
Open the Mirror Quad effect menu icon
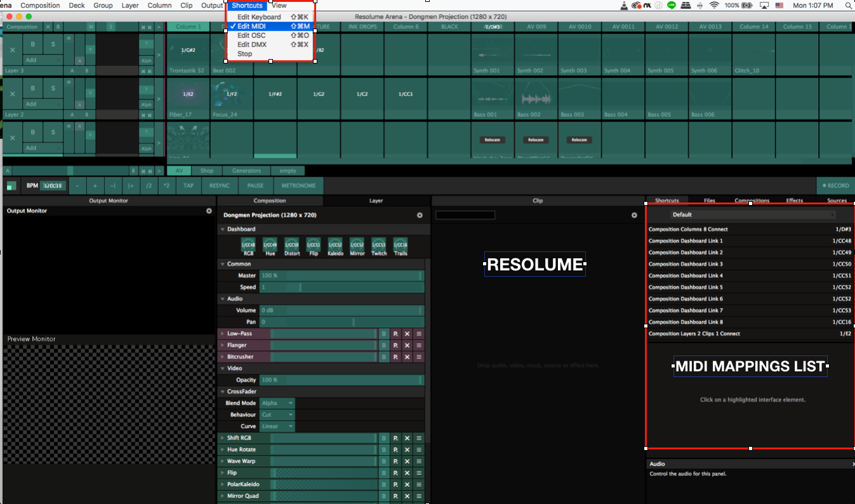click(x=419, y=496)
